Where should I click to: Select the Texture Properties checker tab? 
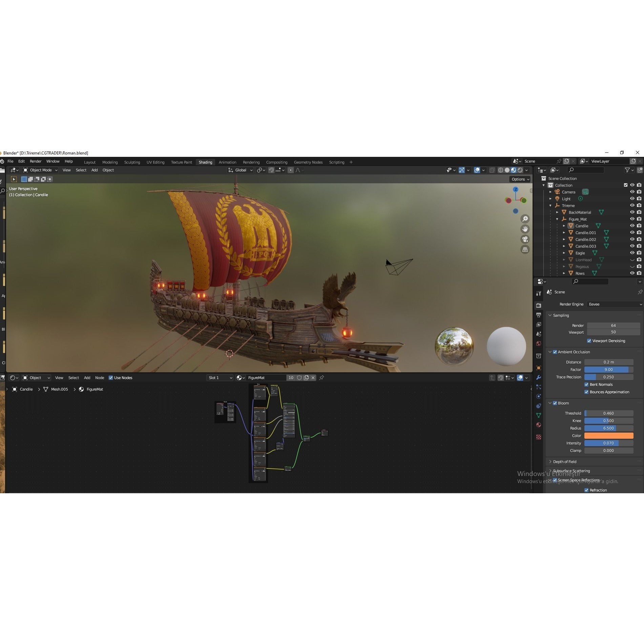[x=539, y=437]
